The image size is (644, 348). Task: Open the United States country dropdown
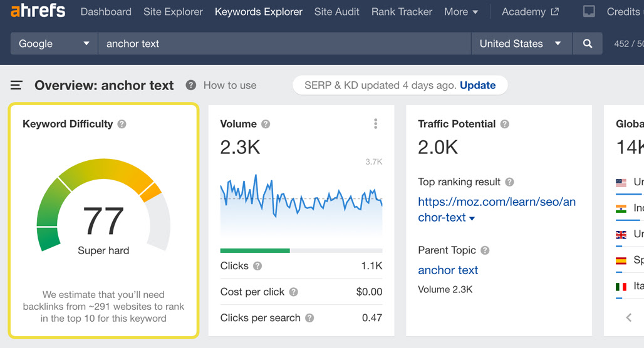point(521,44)
